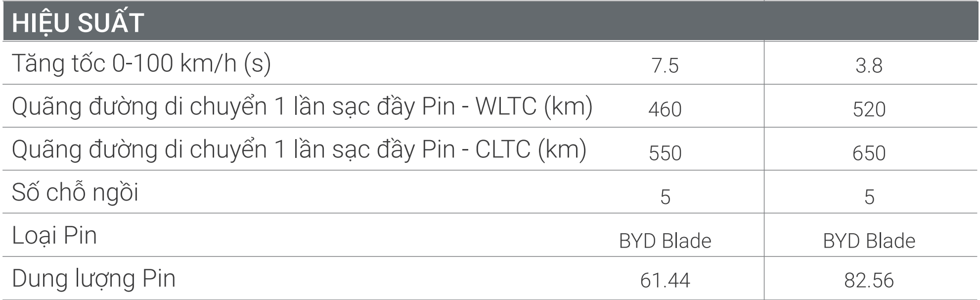Select the CLTC range row label
The width and height of the screenshot is (980, 300).
coord(299,150)
